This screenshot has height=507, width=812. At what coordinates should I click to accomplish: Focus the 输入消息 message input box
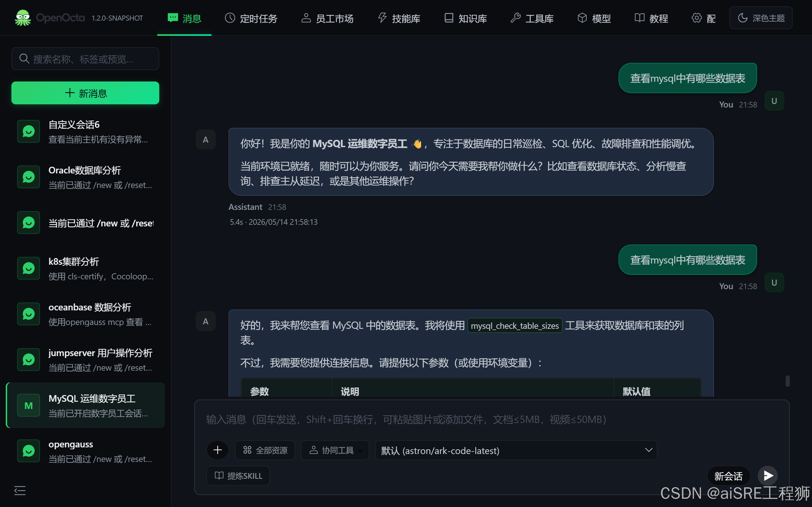tap(492, 419)
